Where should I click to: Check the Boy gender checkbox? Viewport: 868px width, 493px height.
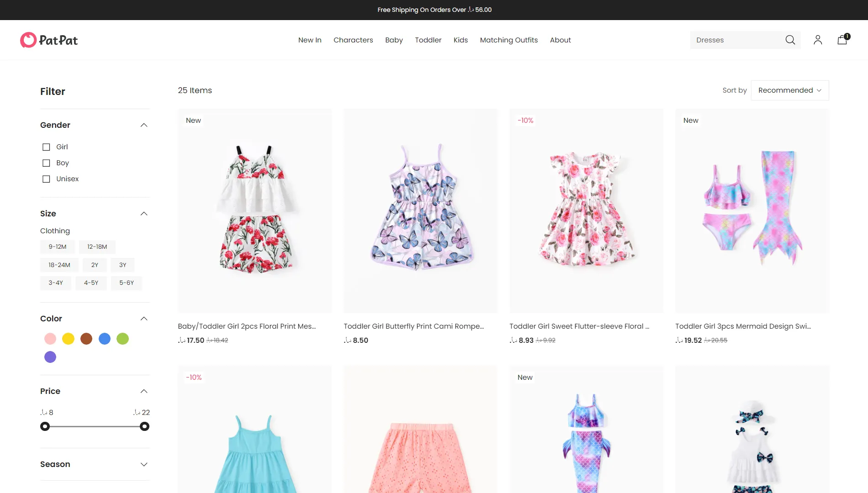46,163
